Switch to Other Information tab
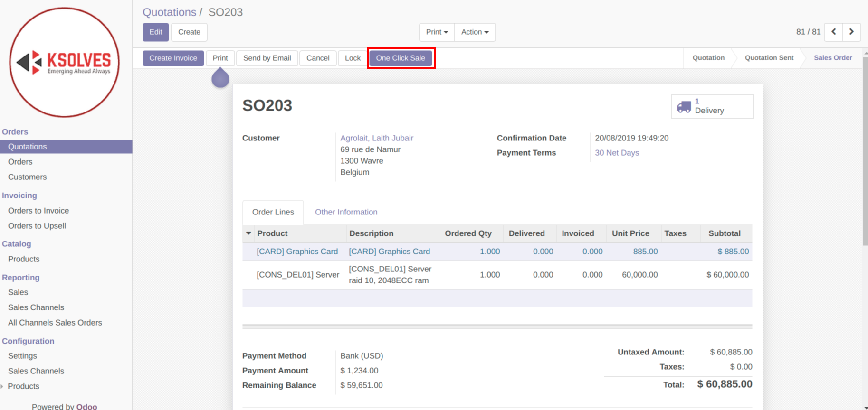Image resolution: width=868 pixels, height=410 pixels. [346, 212]
